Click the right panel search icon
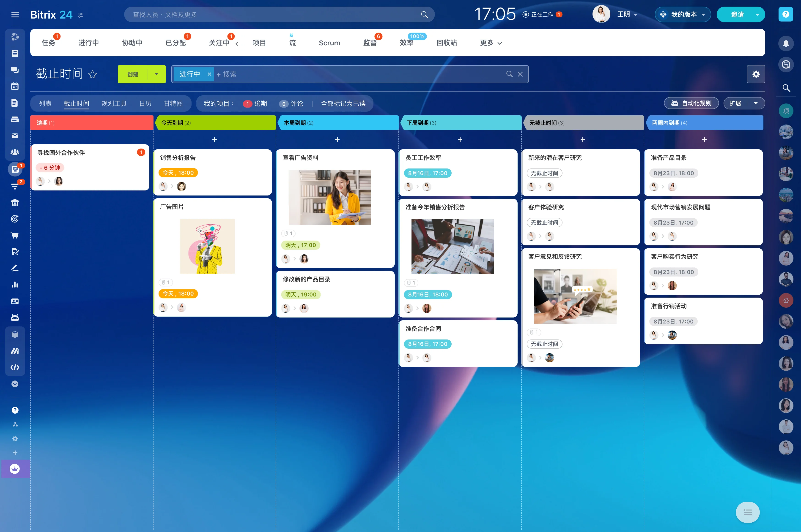Viewport: 801px width, 532px height. tap(786, 88)
